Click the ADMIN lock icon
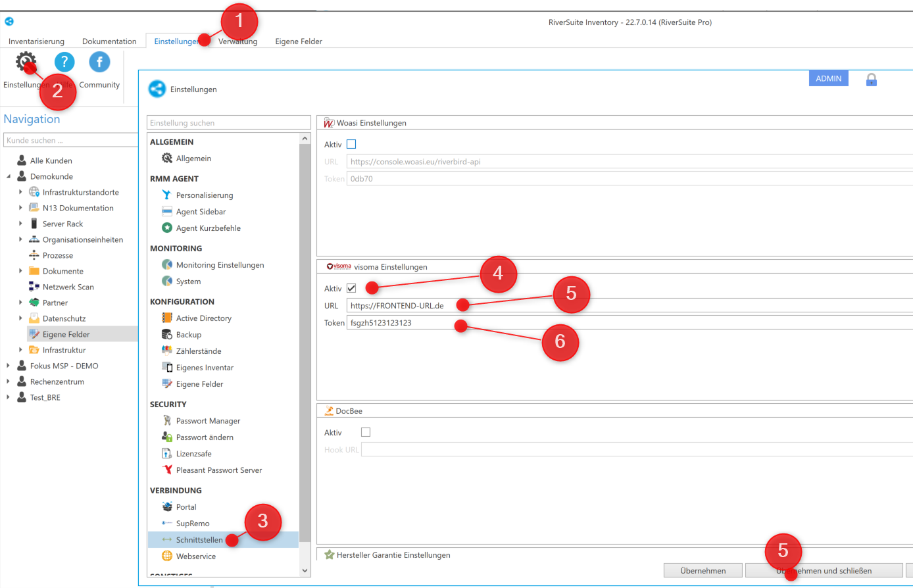 872,80
